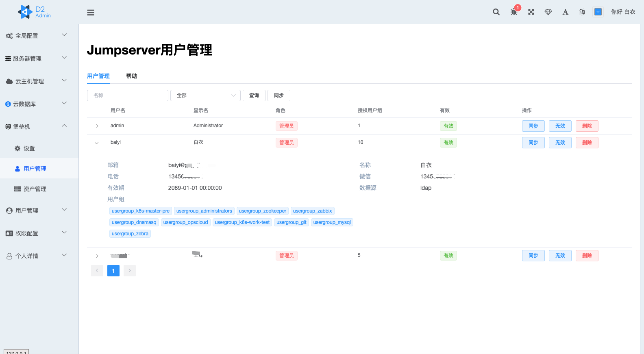Switch to the 用户管理 tab
Viewport: 644px width, 354px height.
(98, 76)
